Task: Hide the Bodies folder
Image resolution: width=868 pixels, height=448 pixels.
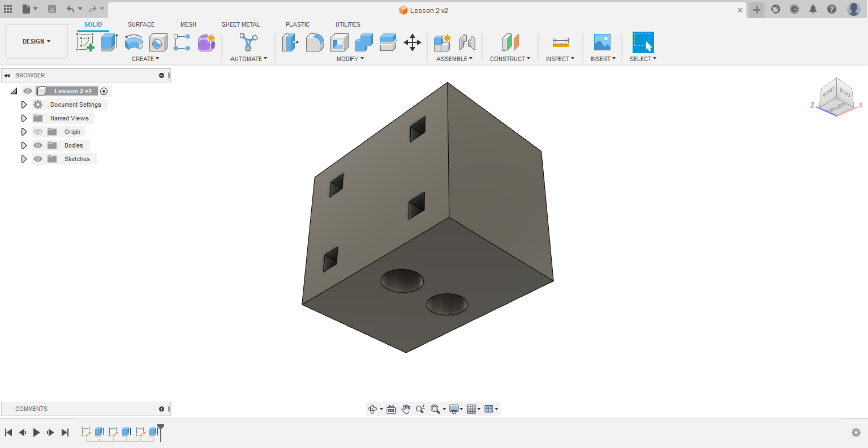Action: (x=38, y=145)
